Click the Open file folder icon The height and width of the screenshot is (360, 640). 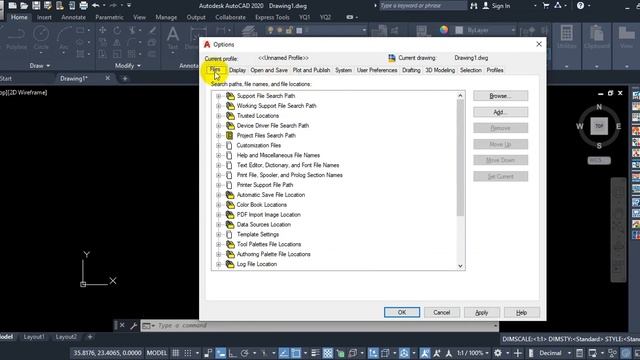(24, 6)
